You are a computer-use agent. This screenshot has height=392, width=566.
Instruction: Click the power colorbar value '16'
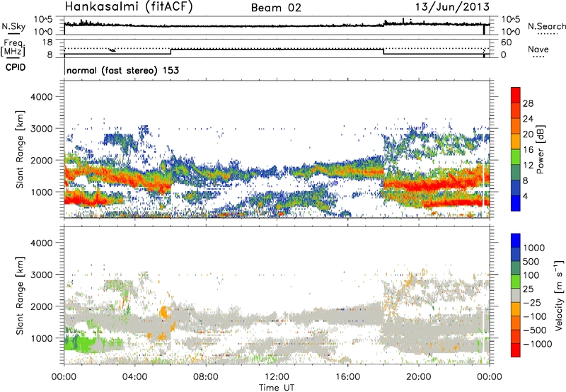click(x=528, y=150)
